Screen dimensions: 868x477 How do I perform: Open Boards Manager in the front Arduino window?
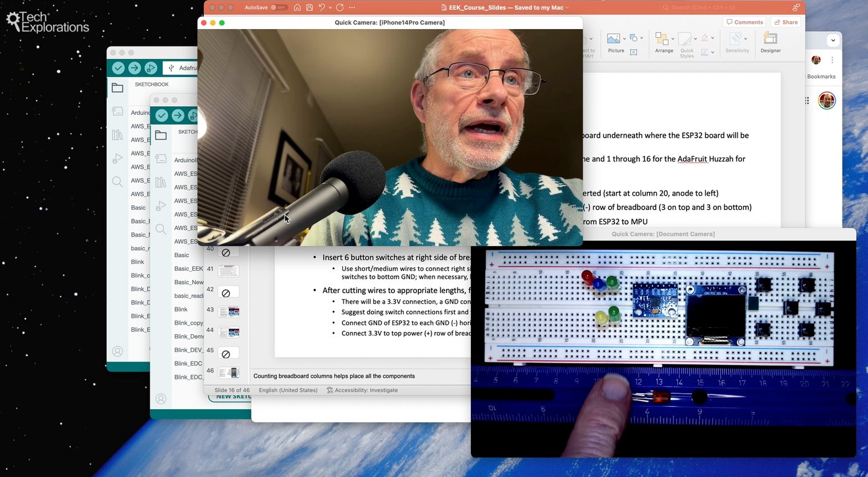point(161,159)
